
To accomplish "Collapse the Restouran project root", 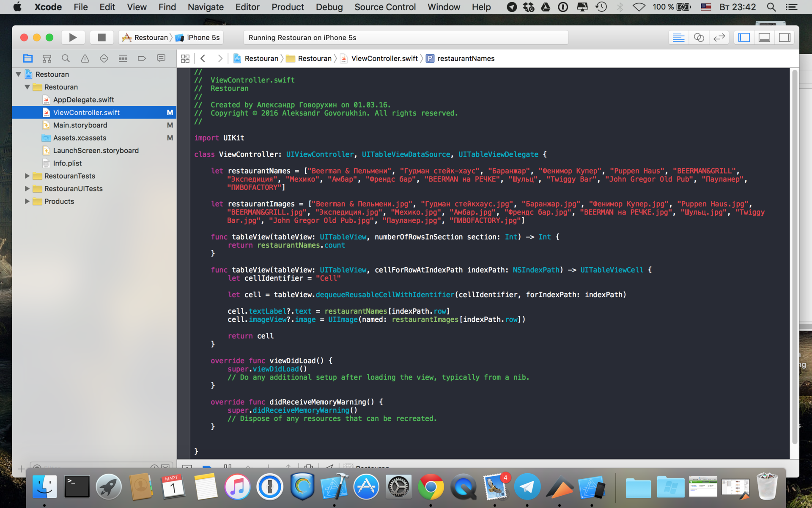I will 19,74.
